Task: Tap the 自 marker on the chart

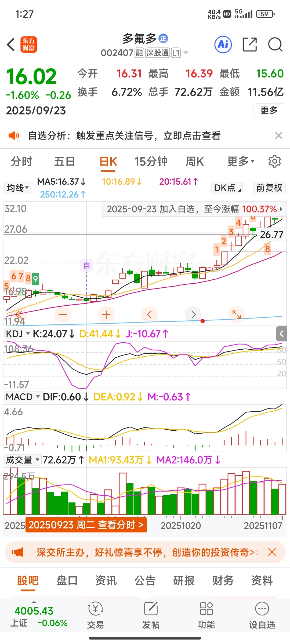Action: 86,266
